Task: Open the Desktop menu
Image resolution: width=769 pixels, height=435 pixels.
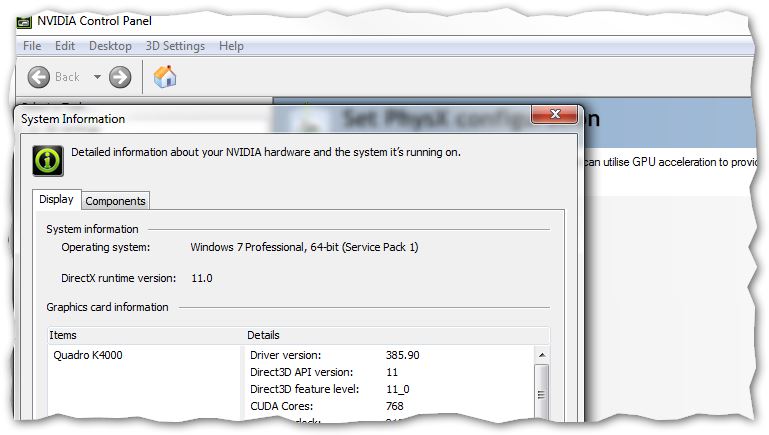Action: coord(110,46)
